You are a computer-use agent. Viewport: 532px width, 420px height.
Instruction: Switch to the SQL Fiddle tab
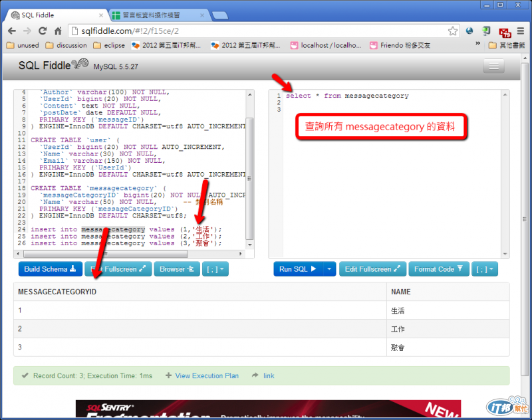tap(56, 15)
